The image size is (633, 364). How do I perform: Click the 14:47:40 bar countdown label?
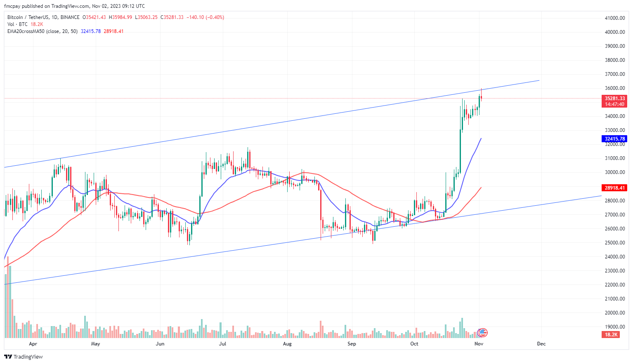(x=614, y=104)
